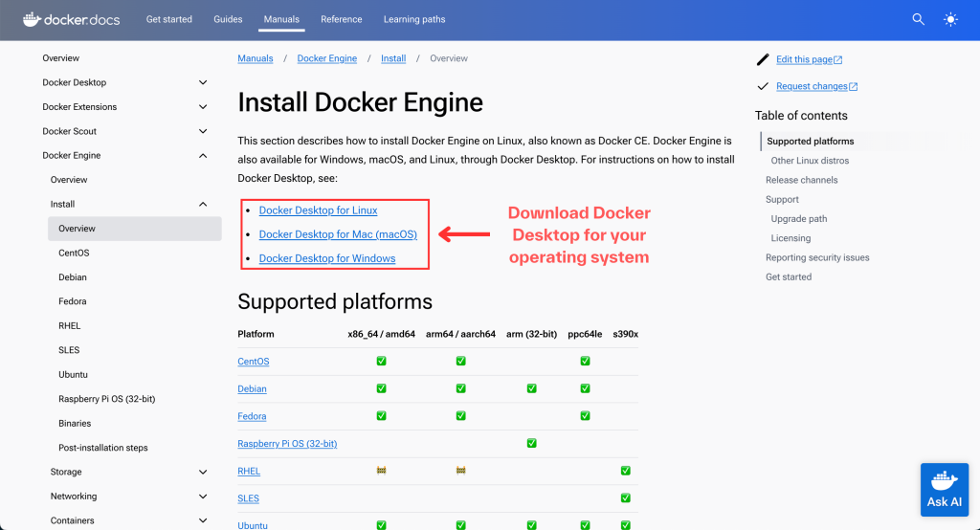980x530 pixels.
Task: Click the green check for Fedora x86_64
Action: tap(381, 415)
